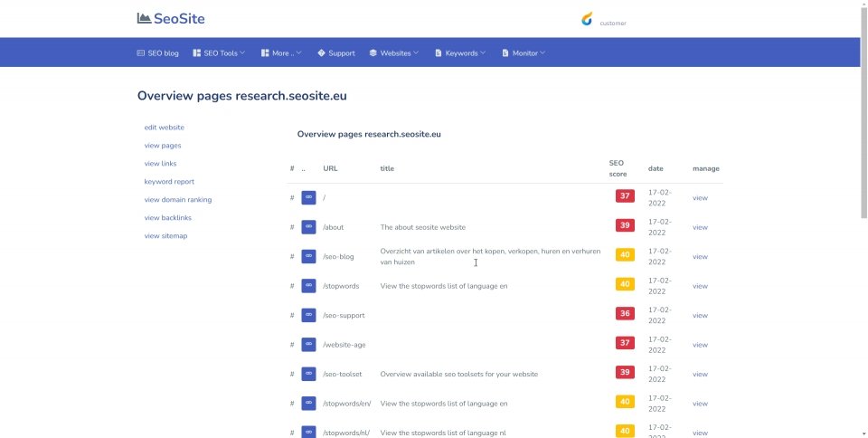Click the link icon for /seo-toolset
The height and width of the screenshot is (438, 868).
308,374
